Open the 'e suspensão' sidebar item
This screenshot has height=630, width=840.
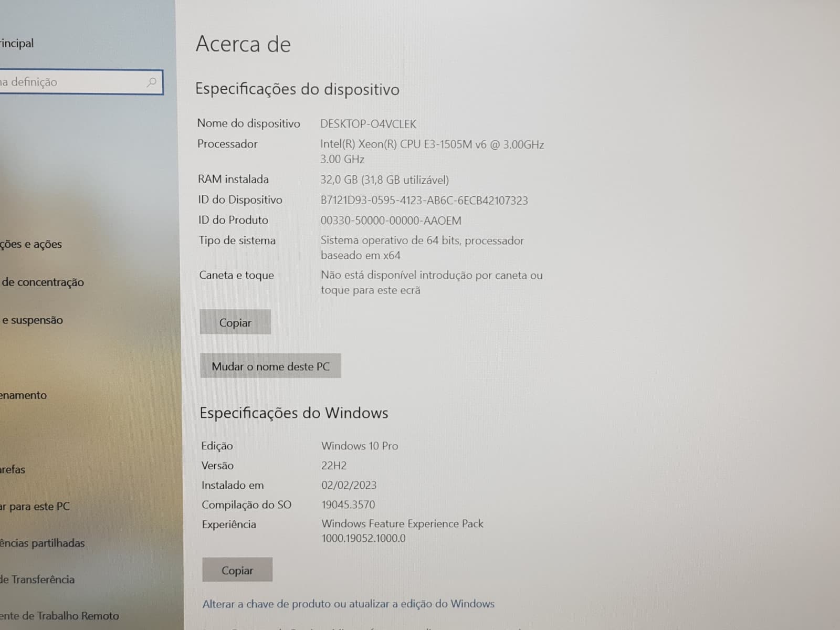pyautogui.click(x=31, y=320)
